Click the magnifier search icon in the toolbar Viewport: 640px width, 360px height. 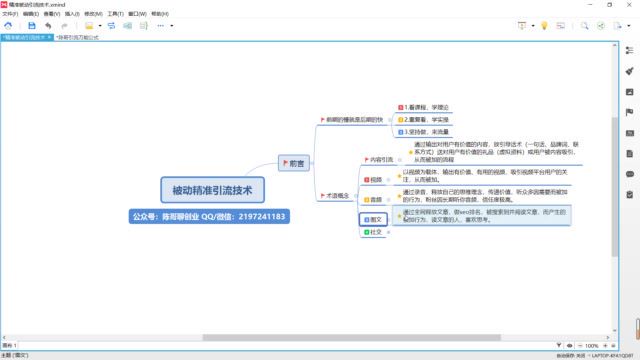pyautogui.click(x=584, y=26)
